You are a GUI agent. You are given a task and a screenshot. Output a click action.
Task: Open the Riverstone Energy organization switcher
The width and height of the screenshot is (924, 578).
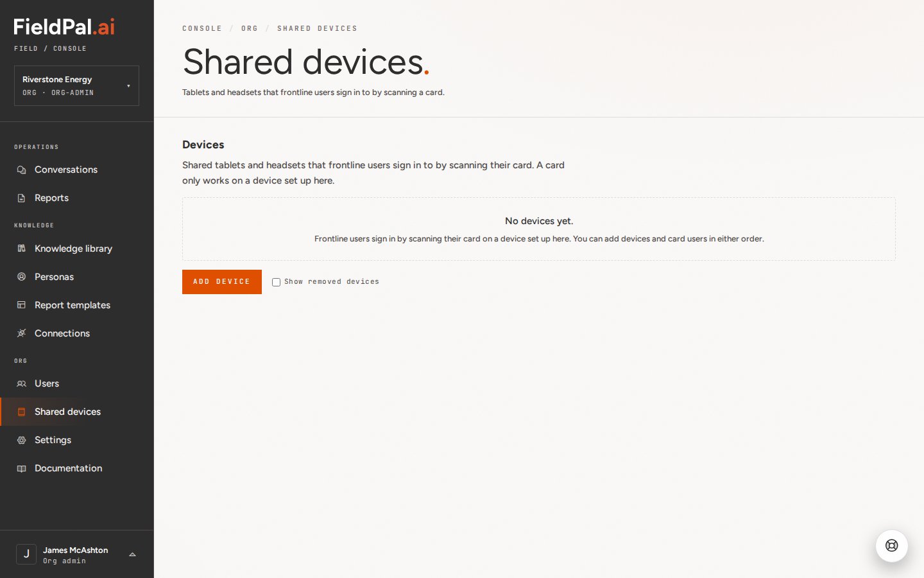pyautogui.click(x=76, y=85)
